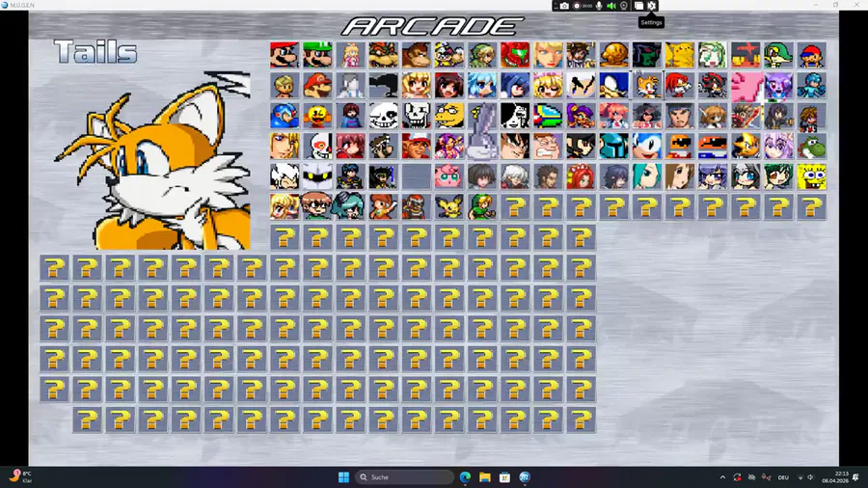This screenshot has width=868, height=488.
Task: Pick the highlighted Tails roster portrait
Action: tap(646, 85)
